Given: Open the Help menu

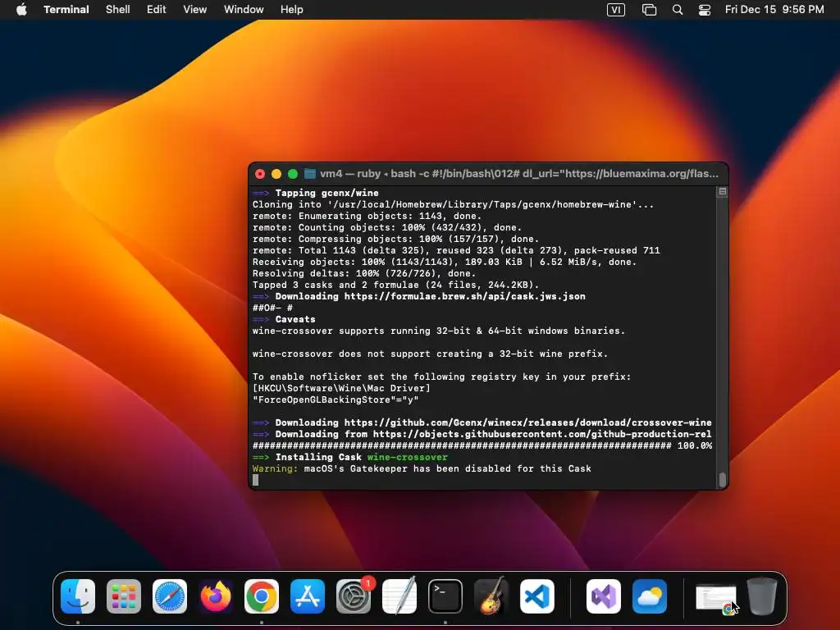Looking at the screenshot, I should (x=292, y=10).
